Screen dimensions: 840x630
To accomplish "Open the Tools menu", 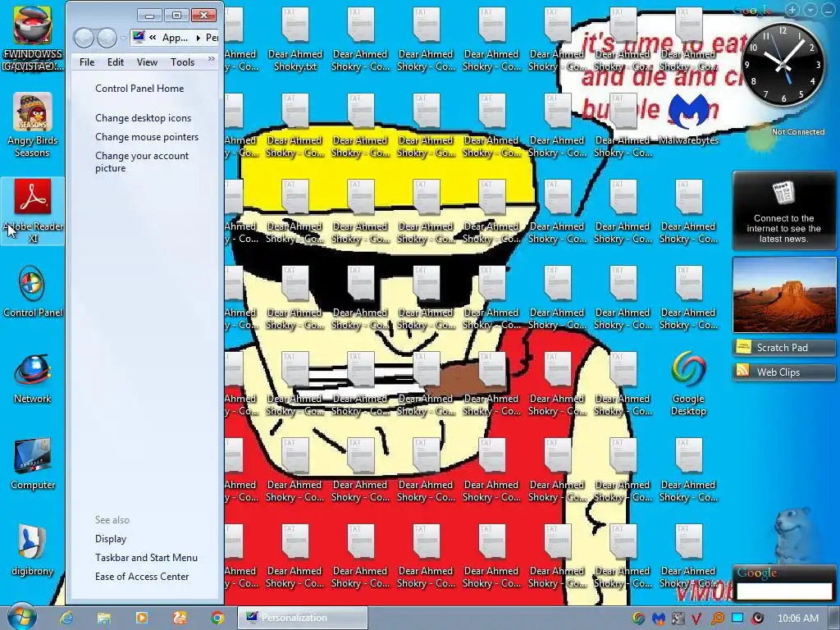I will pos(182,62).
